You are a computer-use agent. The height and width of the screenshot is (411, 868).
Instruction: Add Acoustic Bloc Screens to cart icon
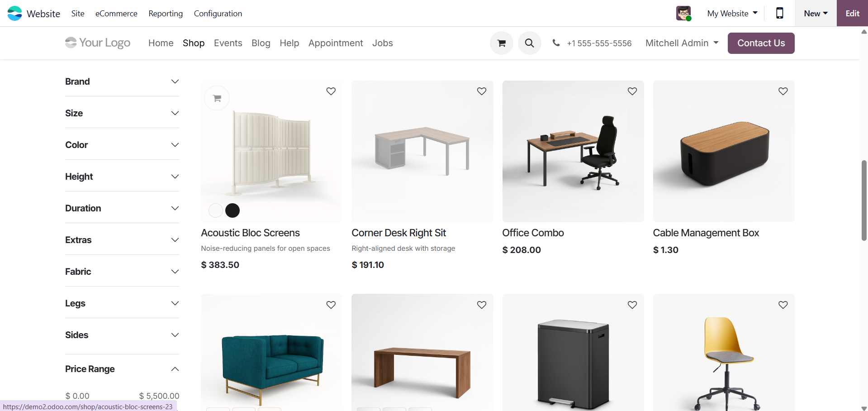[217, 98]
